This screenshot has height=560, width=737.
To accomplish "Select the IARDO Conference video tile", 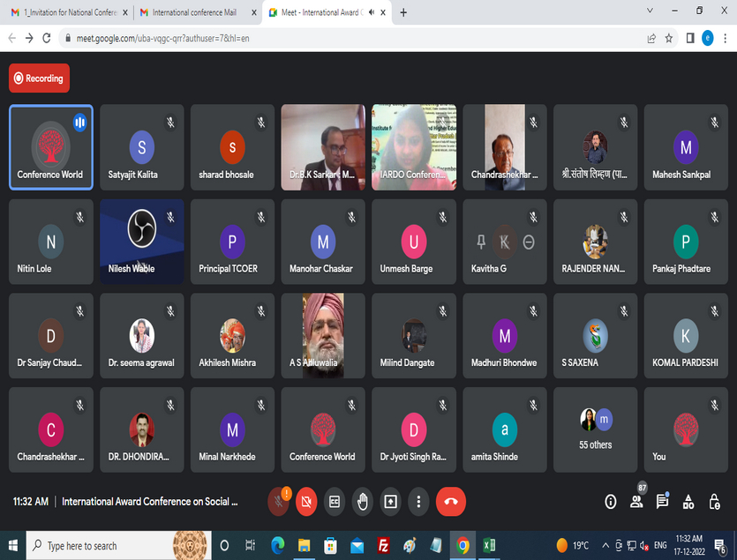I will [x=414, y=147].
